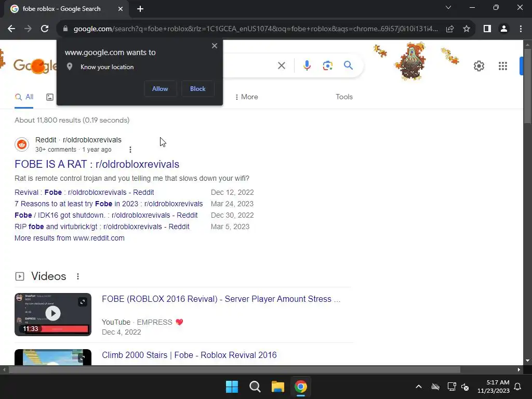Open Windows taskbar search
The image size is (532, 399).
tap(255, 387)
